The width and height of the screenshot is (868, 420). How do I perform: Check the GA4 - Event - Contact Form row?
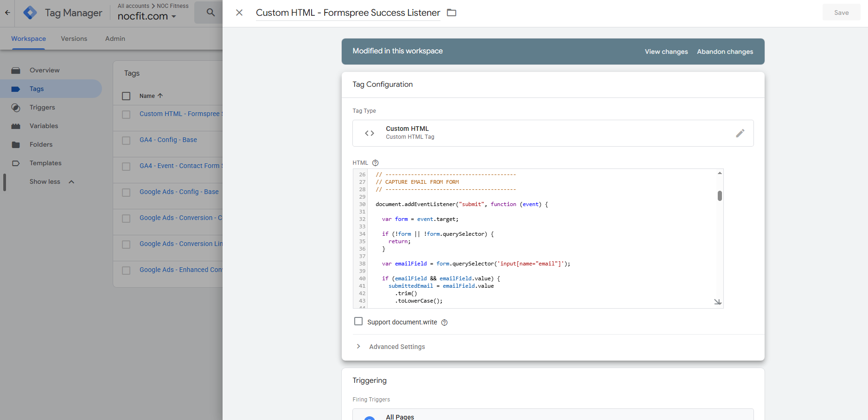click(x=126, y=166)
